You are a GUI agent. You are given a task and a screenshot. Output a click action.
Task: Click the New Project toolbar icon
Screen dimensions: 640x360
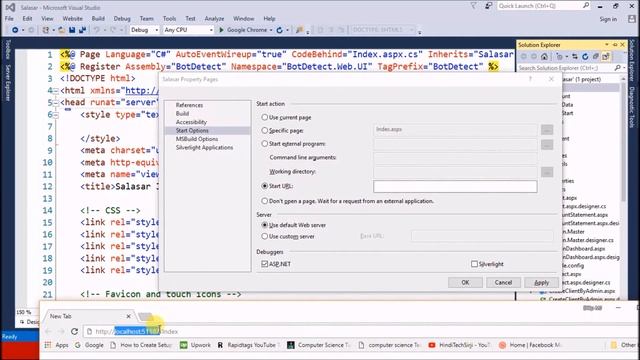[46, 30]
